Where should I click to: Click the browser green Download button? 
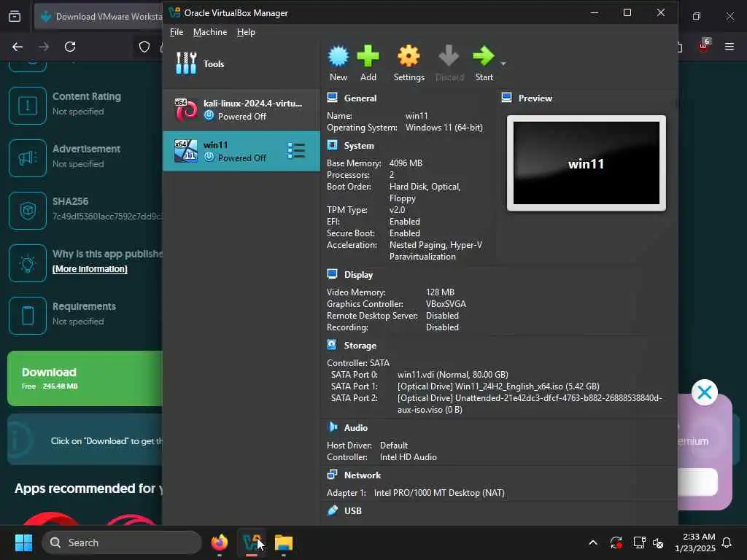(x=85, y=378)
